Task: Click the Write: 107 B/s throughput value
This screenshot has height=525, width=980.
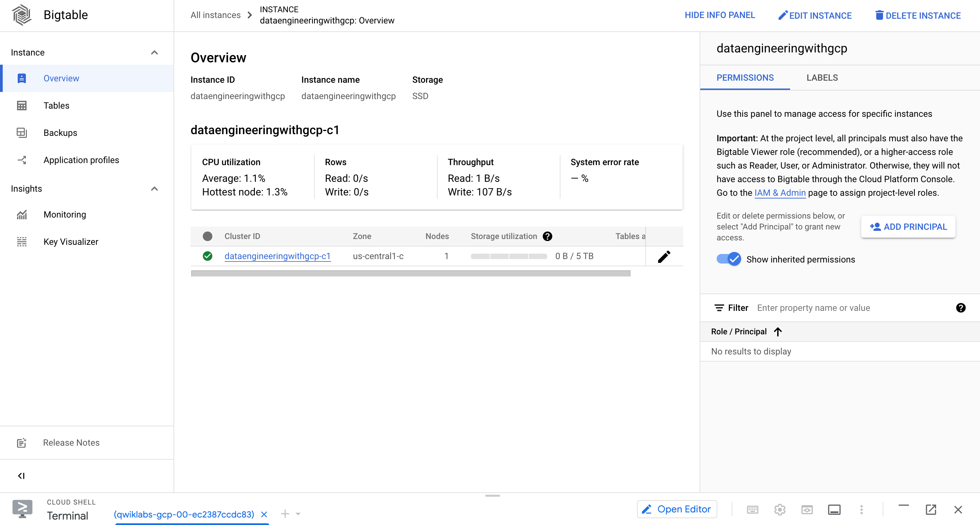Action: pyautogui.click(x=479, y=192)
